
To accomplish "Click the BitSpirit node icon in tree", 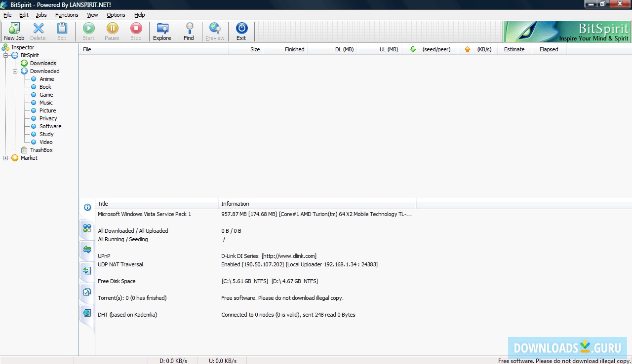I will 15,55.
